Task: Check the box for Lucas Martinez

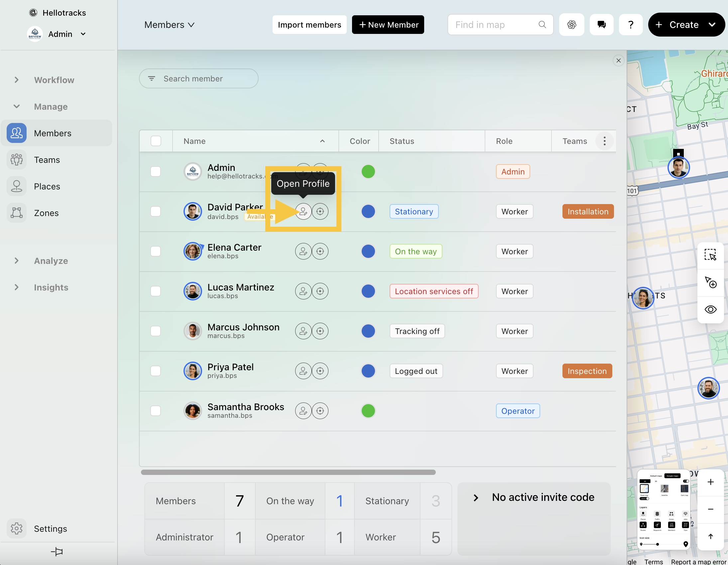Action: (156, 291)
